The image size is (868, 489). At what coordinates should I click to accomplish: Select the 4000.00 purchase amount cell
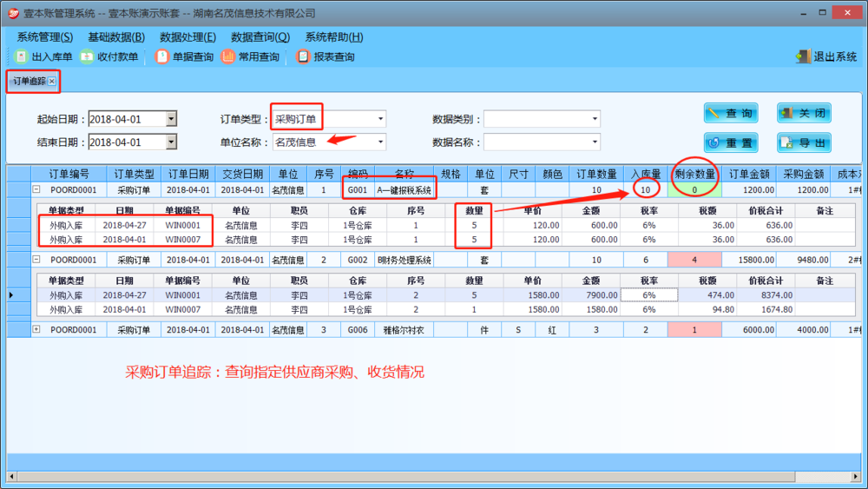tap(803, 329)
